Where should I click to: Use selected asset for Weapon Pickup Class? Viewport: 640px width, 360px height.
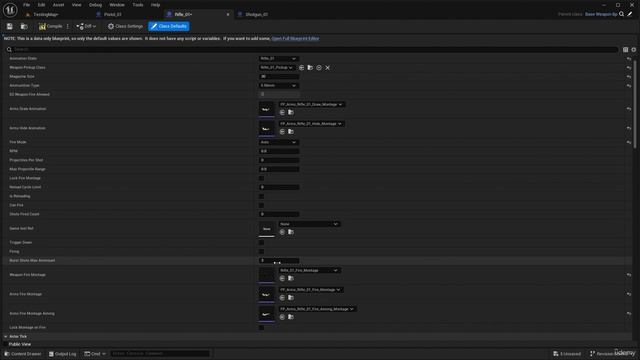point(301,68)
